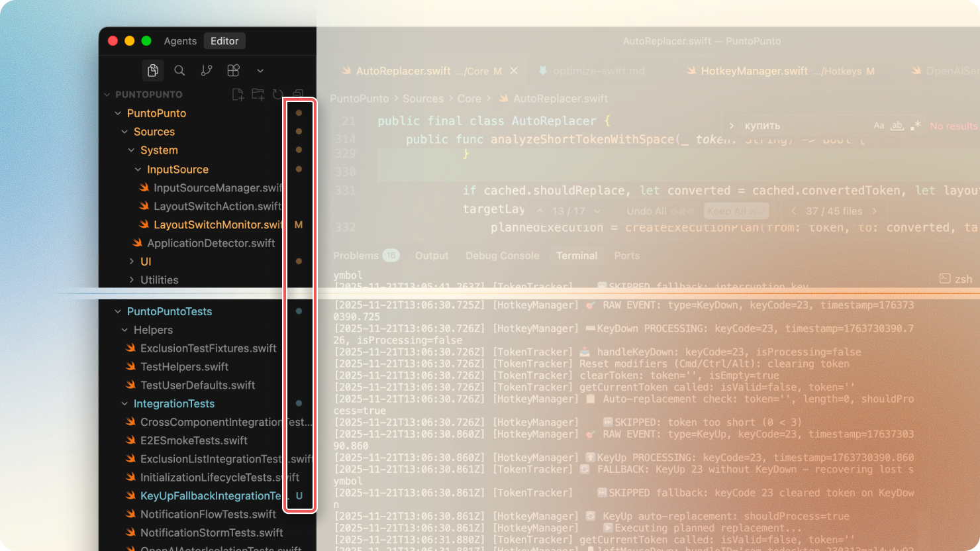Click the Swift icon in AutoReplacer breadcrumb
Viewport: 980px width, 551px height.
tap(503, 99)
